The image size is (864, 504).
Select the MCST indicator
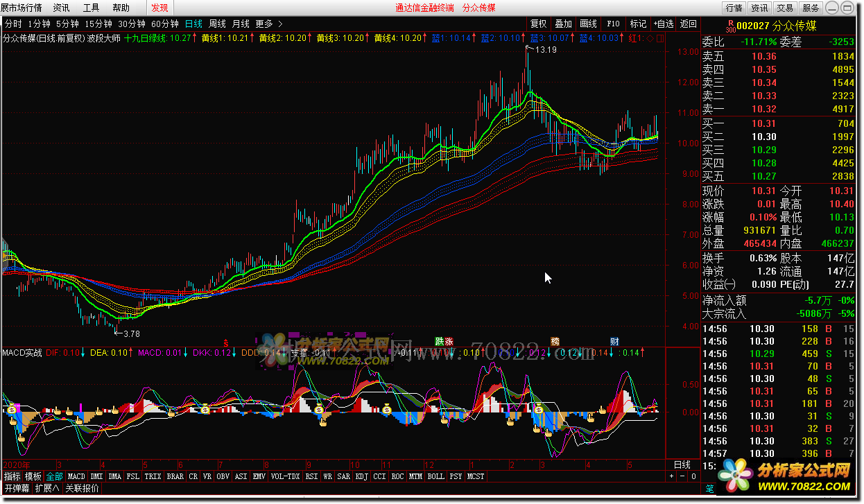[476, 476]
